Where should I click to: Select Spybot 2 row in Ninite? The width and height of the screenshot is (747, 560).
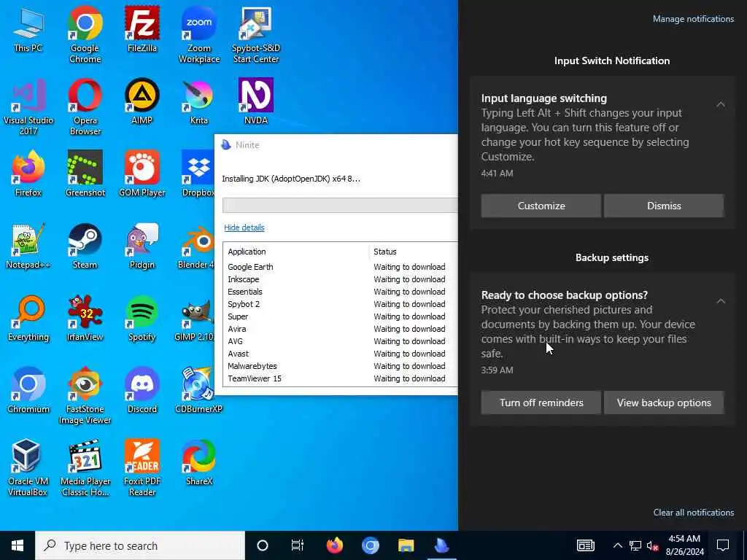tap(340, 304)
